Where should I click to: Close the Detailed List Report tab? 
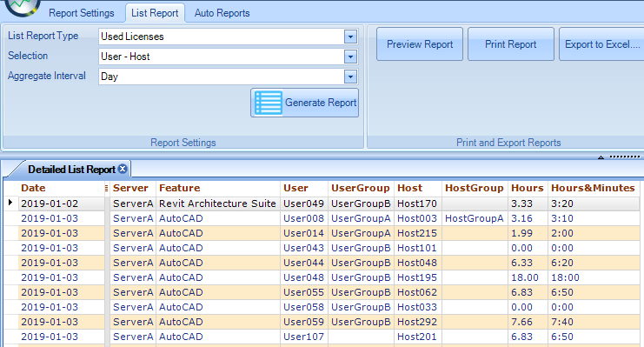click(x=123, y=169)
